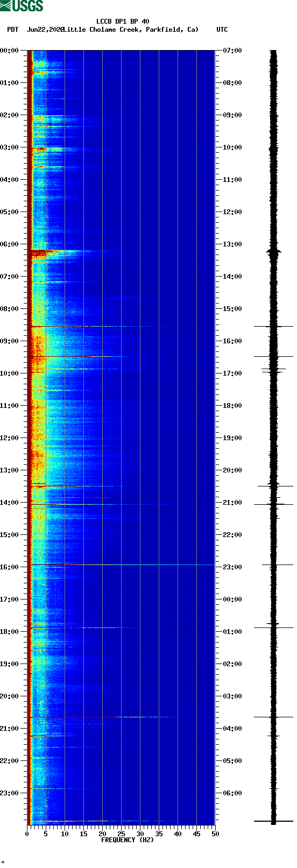297x868 pixels.
Task: Click the 10:00 label on PDT axis
Action: coord(10,373)
